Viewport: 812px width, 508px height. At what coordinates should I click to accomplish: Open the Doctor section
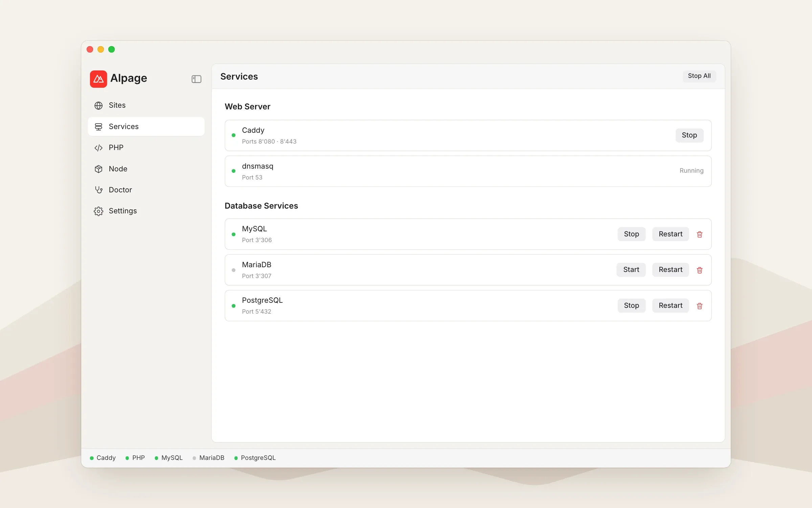(146, 190)
